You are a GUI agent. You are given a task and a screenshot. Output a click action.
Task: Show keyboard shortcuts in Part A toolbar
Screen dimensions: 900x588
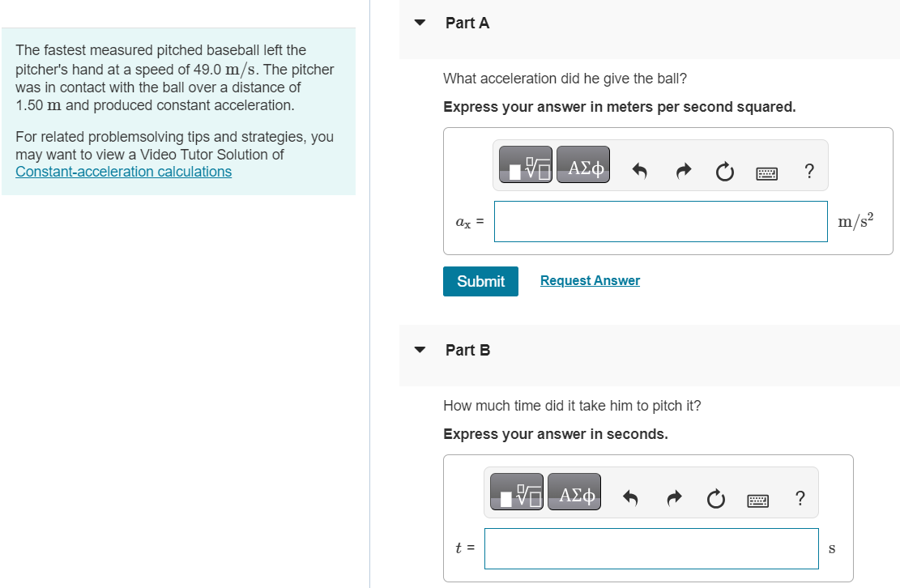767,173
